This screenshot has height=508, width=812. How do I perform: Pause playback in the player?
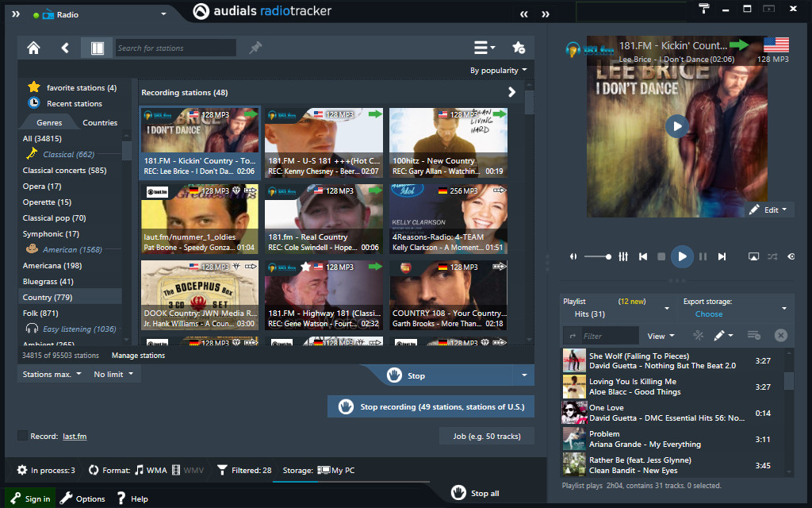click(703, 256)
